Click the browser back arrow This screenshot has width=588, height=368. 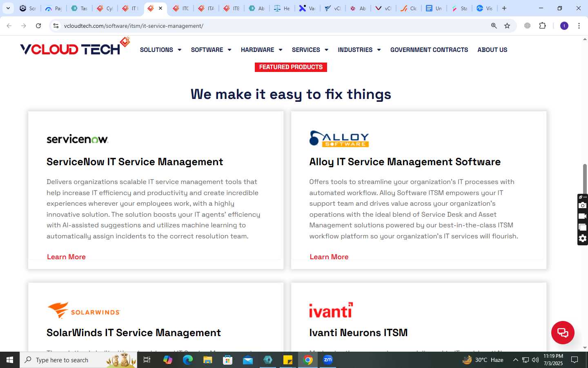click(9, 26)
